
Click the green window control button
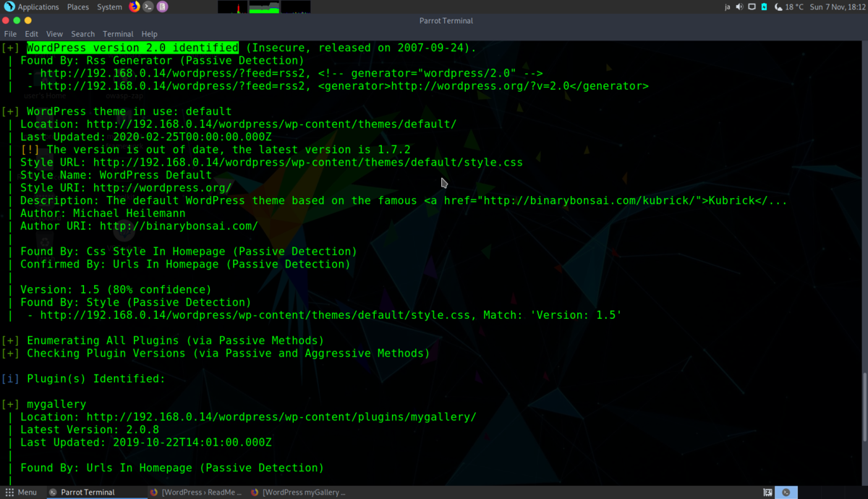(x=17, y=21)
